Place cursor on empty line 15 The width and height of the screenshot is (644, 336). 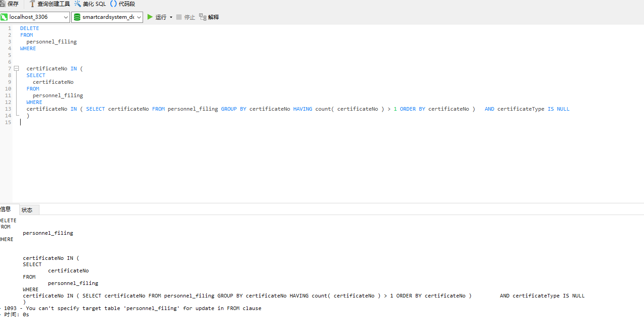(x=90, y=122)
